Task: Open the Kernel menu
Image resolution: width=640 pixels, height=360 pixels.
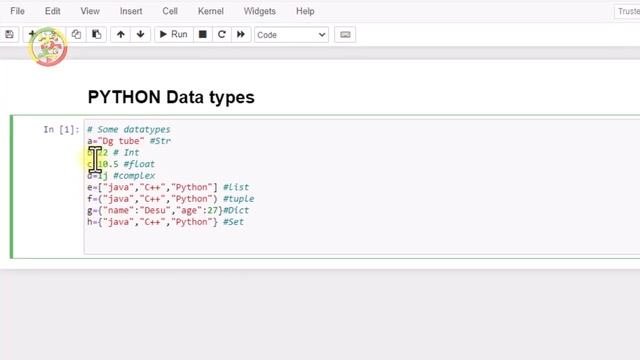Action: tap(211, 11)
